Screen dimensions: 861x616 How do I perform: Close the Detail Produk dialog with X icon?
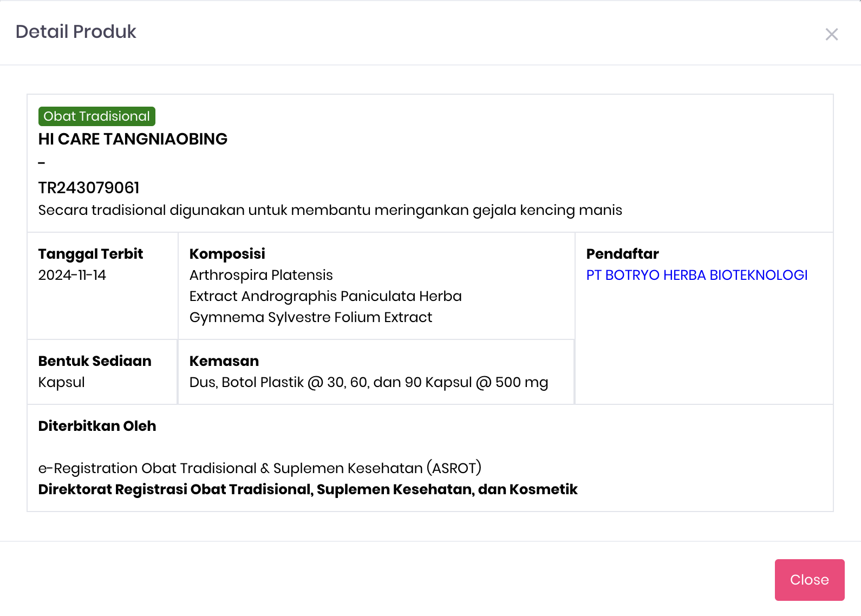click(x=831, y=35)
